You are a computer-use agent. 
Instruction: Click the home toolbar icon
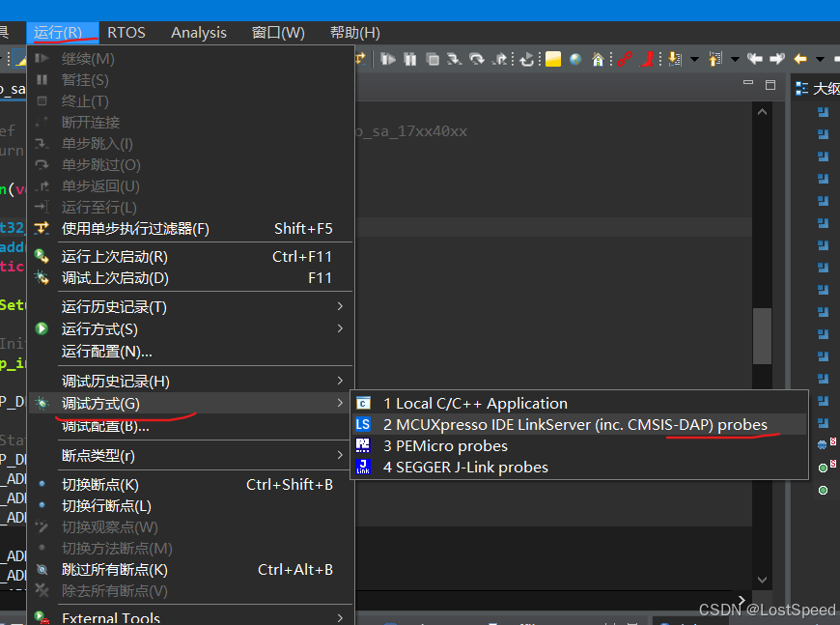tap(598, 59)
